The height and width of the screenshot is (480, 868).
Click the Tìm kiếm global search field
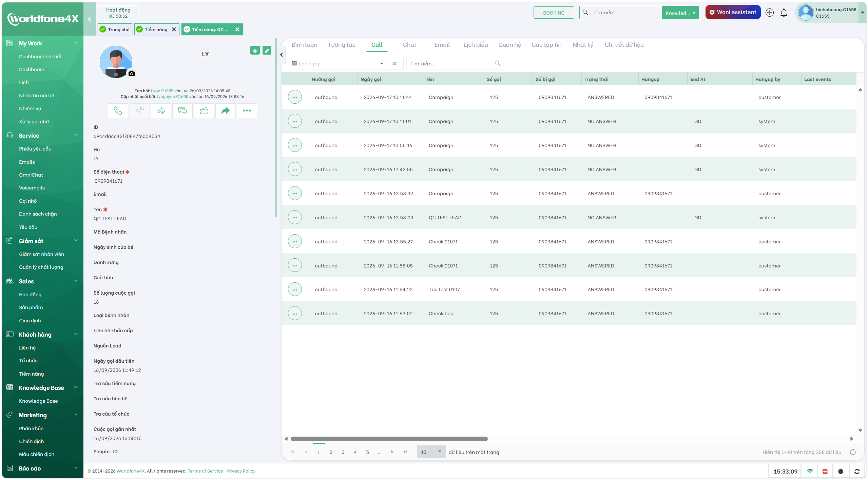point(626,13)
